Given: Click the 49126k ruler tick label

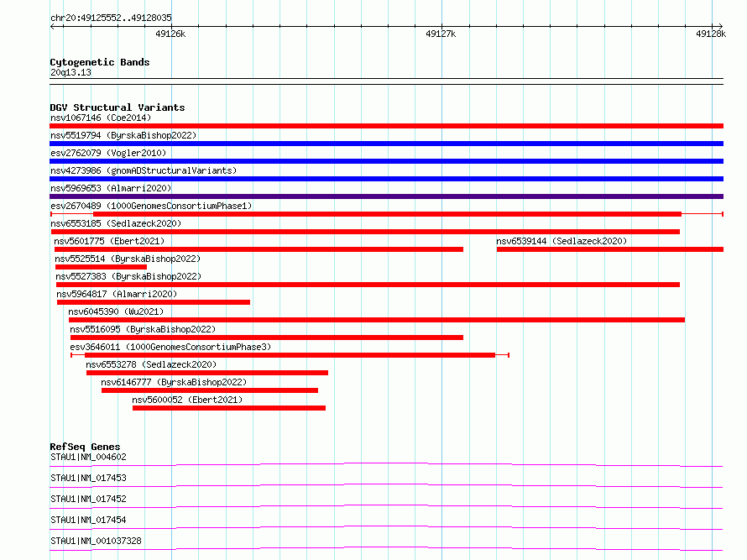Looking at the screenshot, I should 170,34.
